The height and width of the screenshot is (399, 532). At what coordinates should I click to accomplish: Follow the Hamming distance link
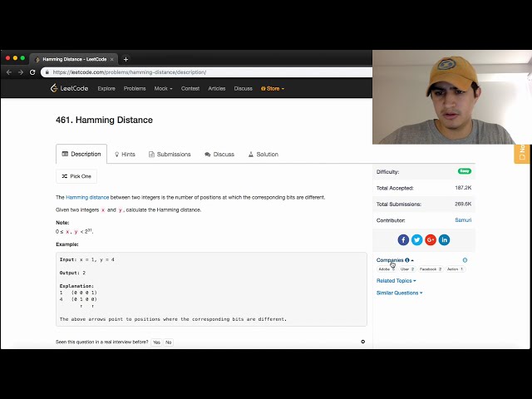tap(87, 198)
